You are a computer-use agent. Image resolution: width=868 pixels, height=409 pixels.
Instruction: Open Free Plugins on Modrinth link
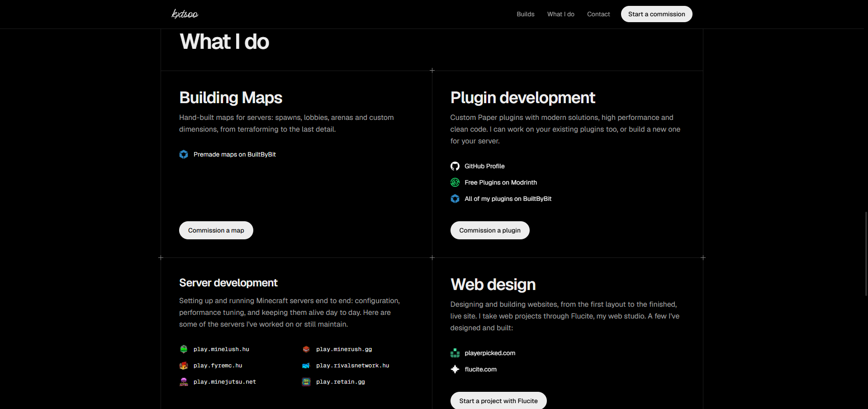coord(501,182)
